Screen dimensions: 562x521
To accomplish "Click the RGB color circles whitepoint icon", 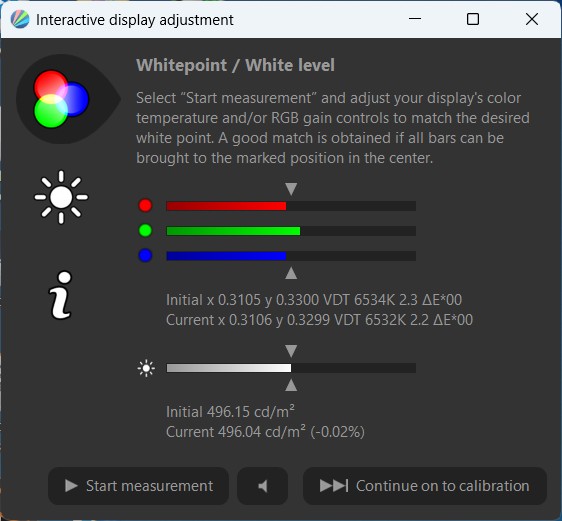I will click(x=61, y=99).
